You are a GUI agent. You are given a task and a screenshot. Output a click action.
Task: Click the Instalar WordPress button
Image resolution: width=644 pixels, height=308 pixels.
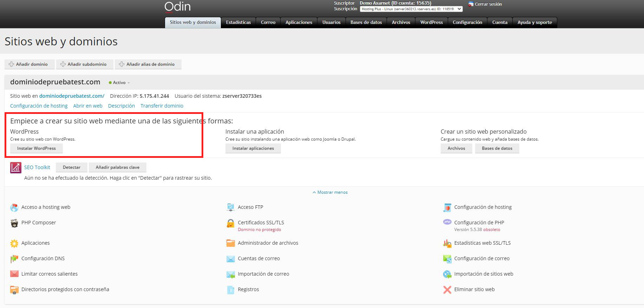[37, 148]
